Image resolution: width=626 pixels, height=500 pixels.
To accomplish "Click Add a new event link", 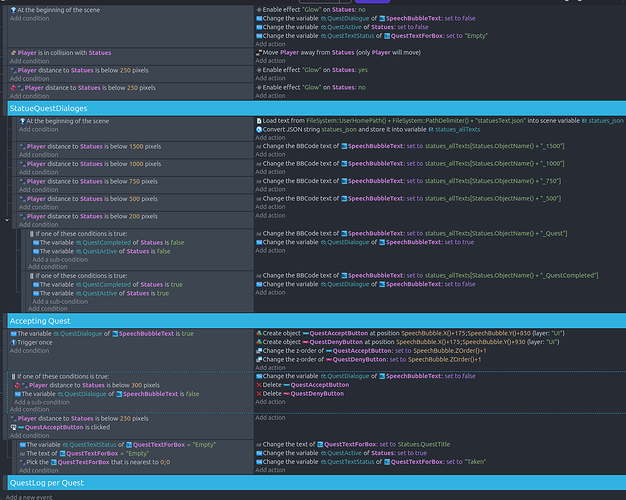I will point(29,496).
